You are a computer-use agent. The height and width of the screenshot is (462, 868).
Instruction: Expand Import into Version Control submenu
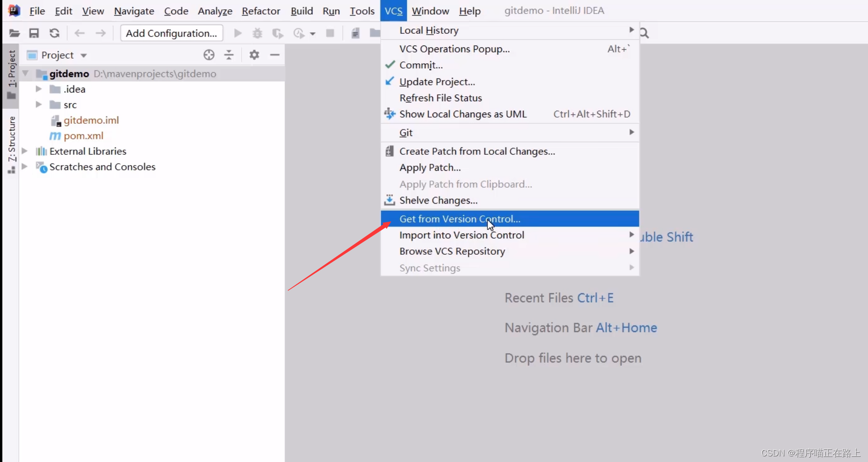[510, 235]
